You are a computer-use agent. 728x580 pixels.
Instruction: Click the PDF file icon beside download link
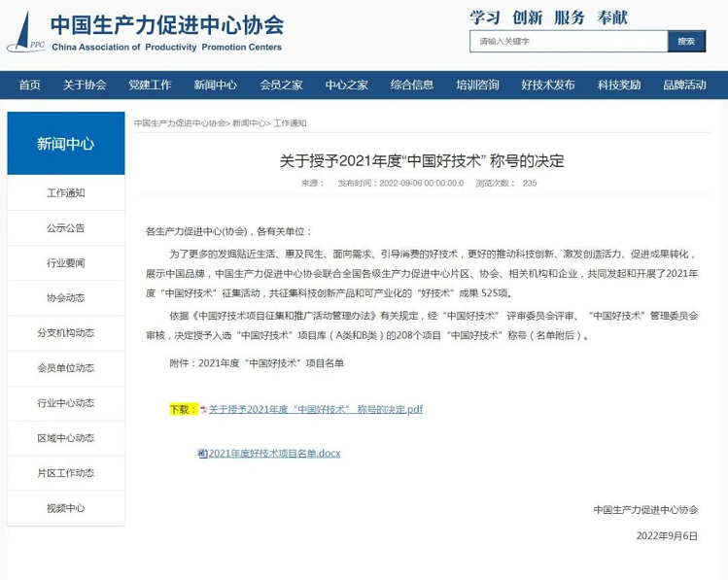[x=203, y=410]
